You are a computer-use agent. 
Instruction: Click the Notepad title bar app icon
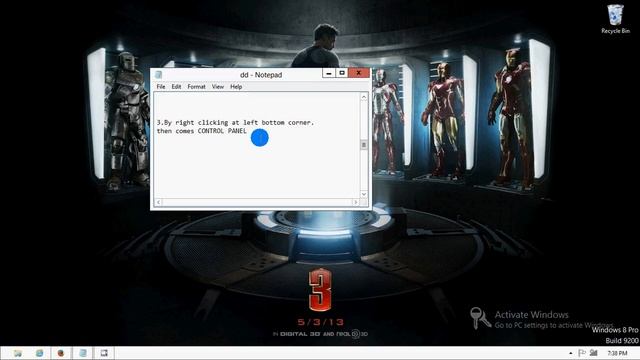158,75
